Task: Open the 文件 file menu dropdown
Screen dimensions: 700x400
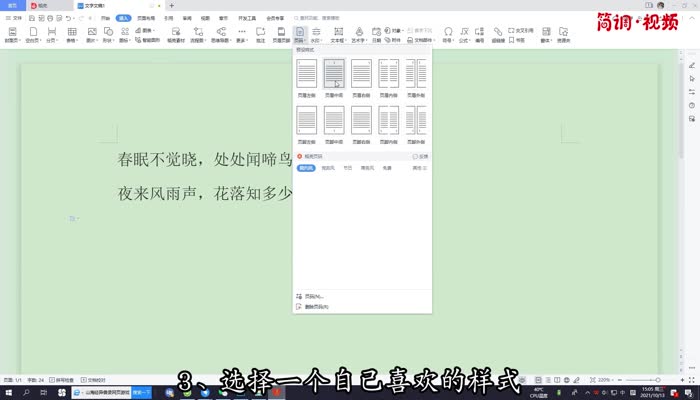Action: (18, 18)
